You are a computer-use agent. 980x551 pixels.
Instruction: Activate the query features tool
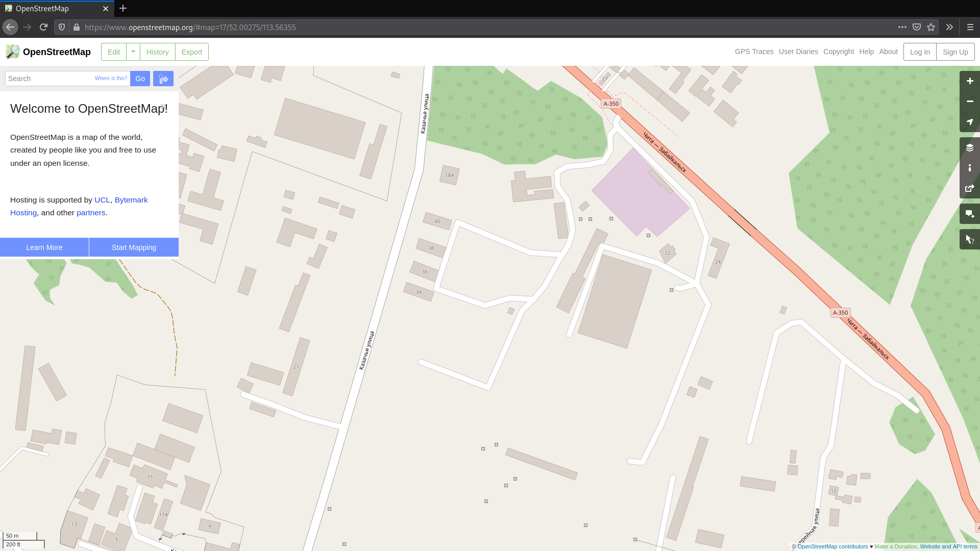click(970, 239)
